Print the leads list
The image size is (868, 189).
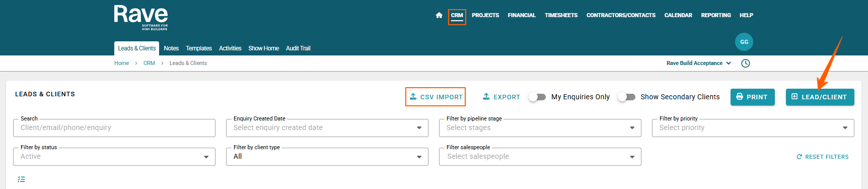click(x=753, y=97)
